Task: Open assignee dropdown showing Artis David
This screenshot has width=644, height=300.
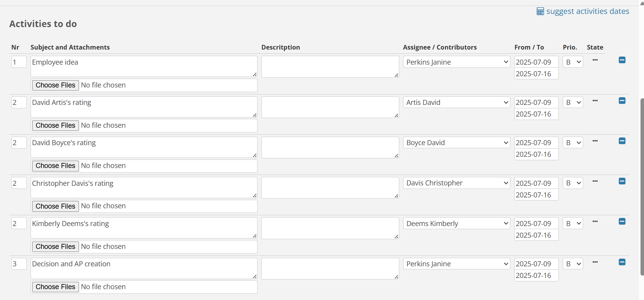Action: [x=456, y=103]
